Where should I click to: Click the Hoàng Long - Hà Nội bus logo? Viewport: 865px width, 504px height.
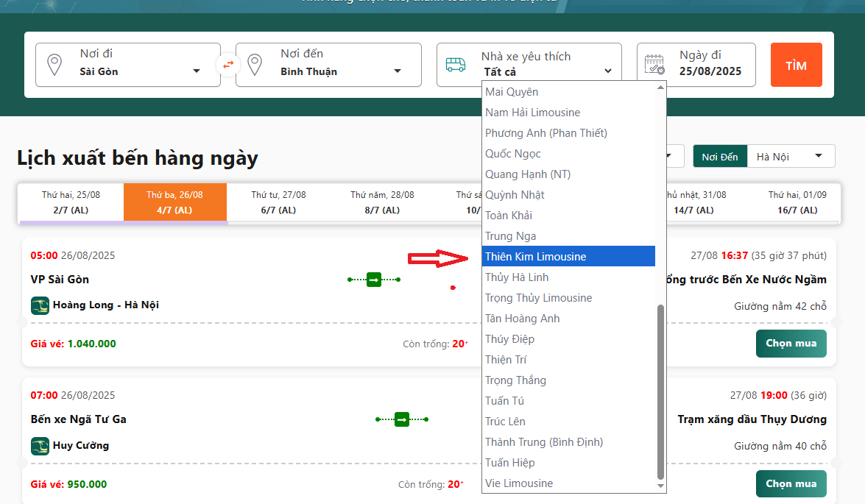click(40, 305)
